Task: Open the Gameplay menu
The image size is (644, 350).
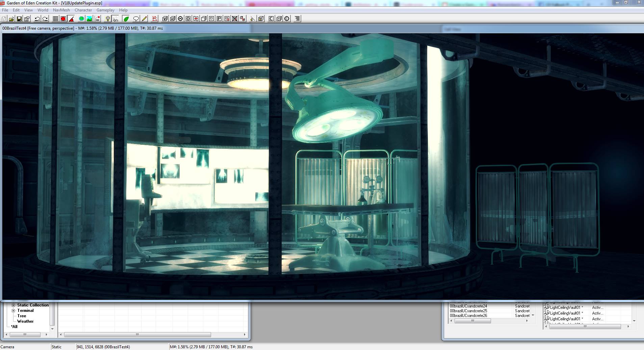Action: 105,10
